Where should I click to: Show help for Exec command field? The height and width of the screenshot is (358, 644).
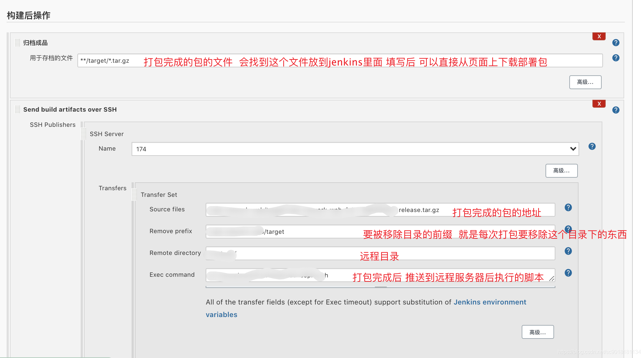pos(568,273)
